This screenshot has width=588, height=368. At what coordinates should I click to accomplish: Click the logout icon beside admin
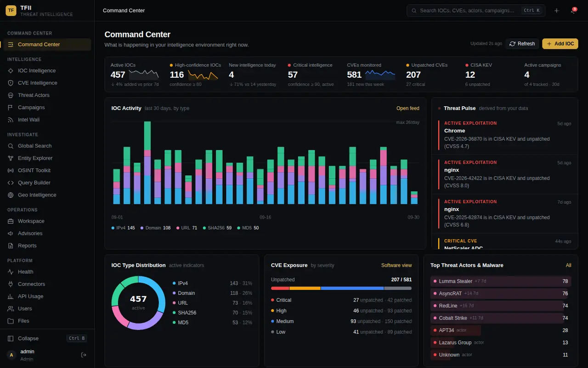pyautogui.click(x=84, y=355)
